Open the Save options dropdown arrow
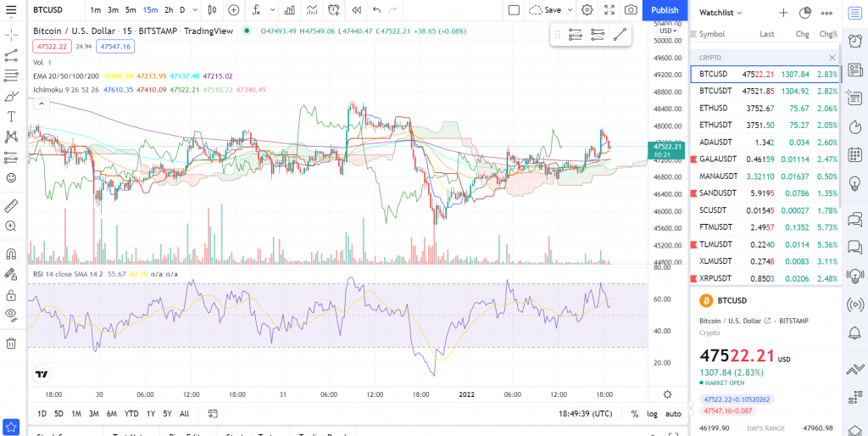This screenshot has height=436, width=868. pyautogui.click(x=570, y=10)
